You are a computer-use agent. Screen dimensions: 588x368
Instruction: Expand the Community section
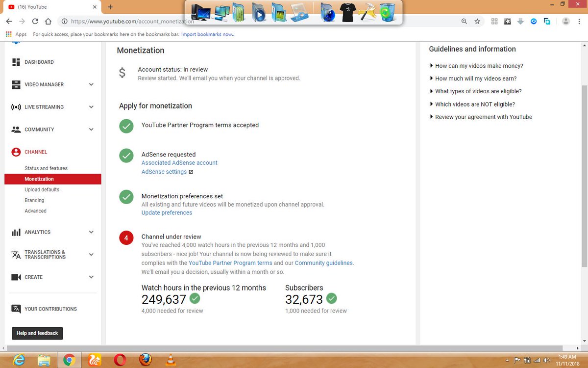coord(91,130)
